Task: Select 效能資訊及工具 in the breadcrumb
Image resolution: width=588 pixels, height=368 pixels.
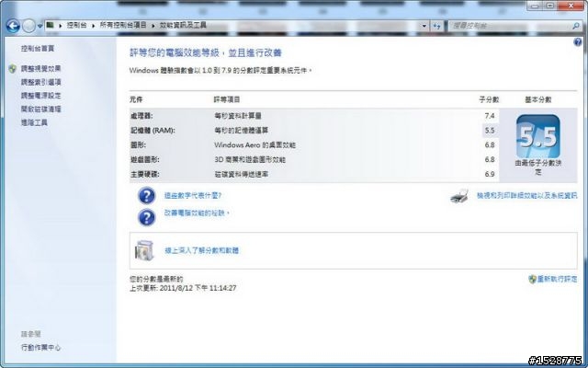Action: coord(183,25)
